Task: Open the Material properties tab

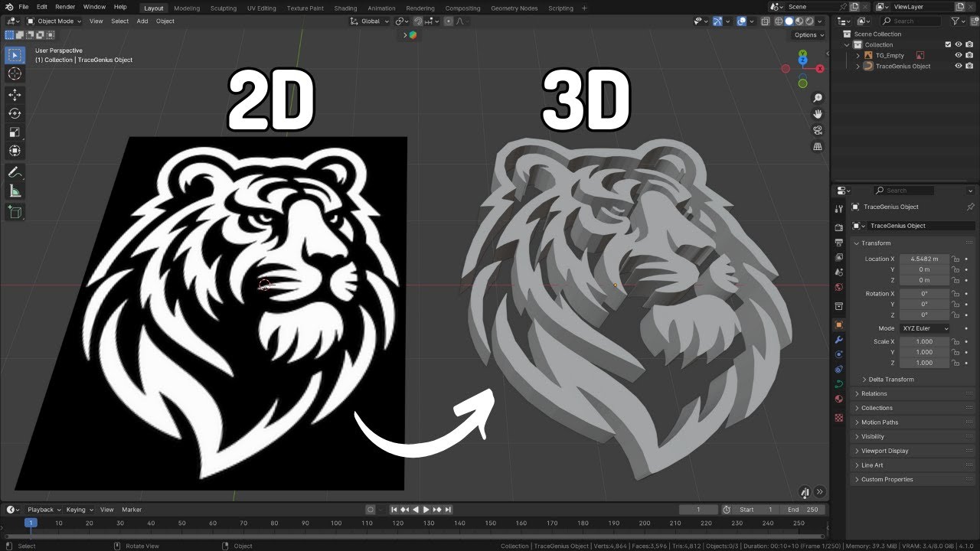Action: pyautogui.click(x=838, y=399)
